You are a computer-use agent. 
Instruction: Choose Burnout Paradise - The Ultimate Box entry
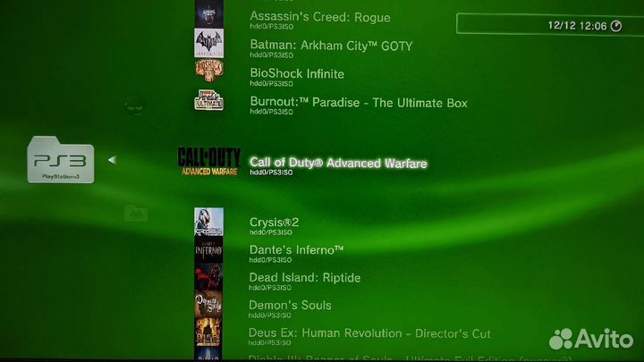[359, 105]
